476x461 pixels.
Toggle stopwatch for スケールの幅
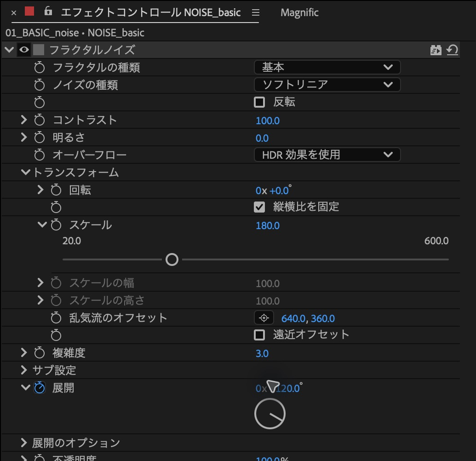[x=56, y=283]
